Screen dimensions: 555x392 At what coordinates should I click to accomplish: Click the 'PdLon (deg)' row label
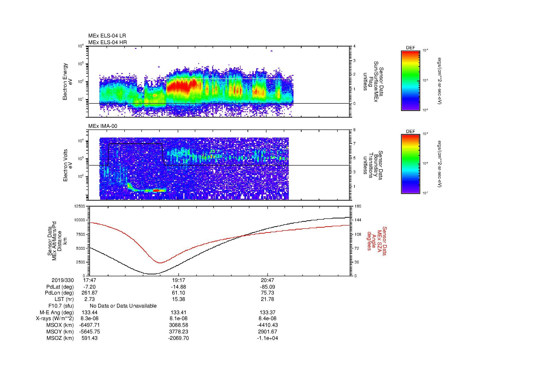[x=60, y=293]
